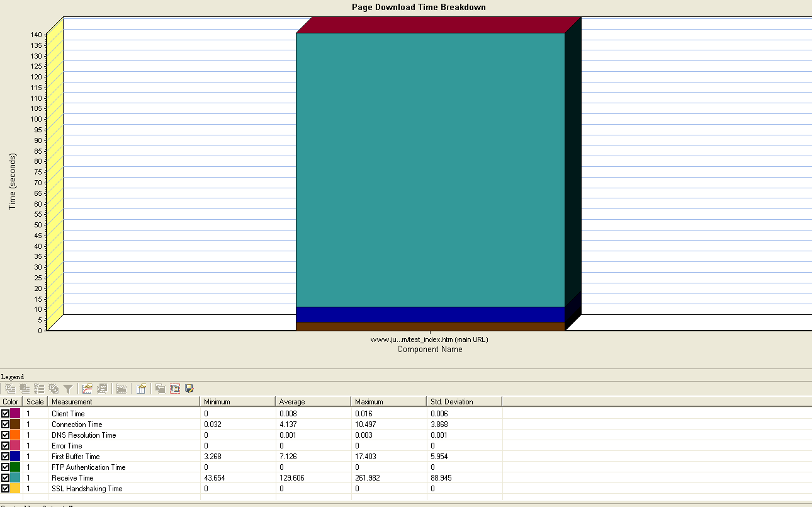Viewport: 812px width, 507px height.
Task: Click First Buffer Time minimum value 3.268
Action: coord(212,456)
